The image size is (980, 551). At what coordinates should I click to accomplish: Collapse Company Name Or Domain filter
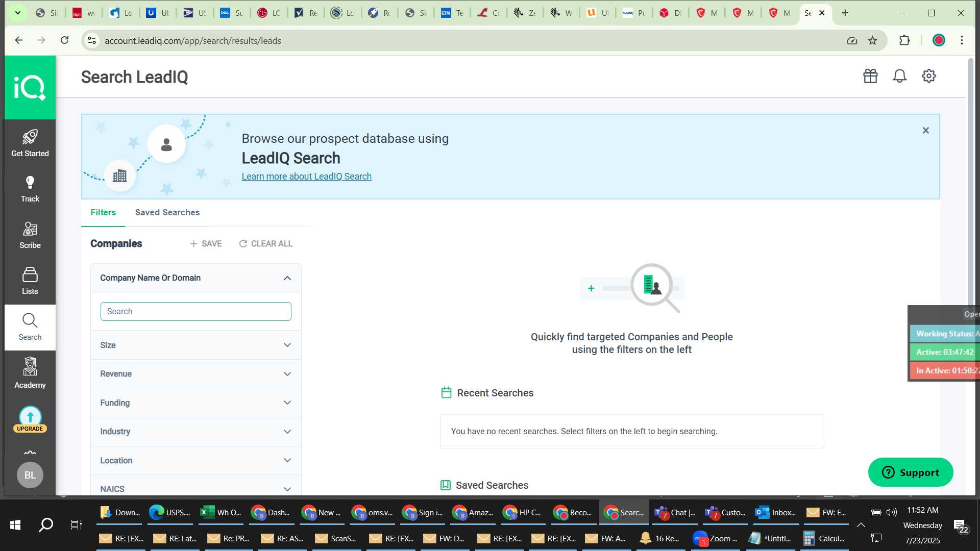287,278
